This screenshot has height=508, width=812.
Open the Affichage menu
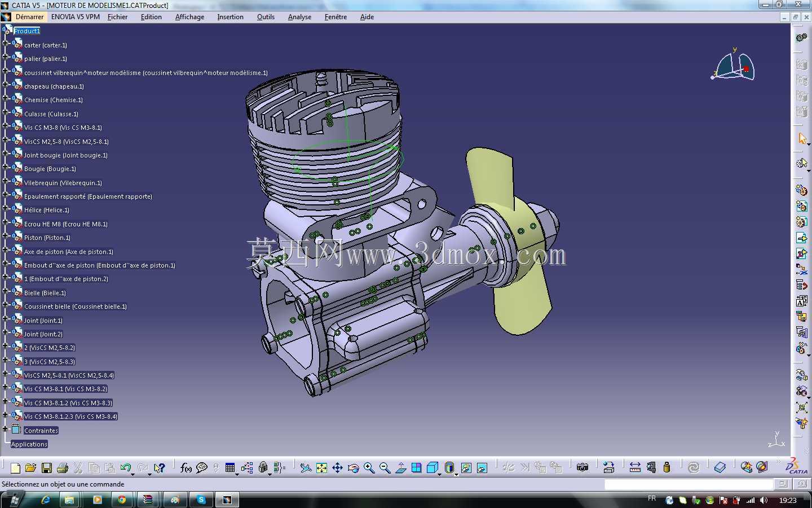pyautogui.click(x=189, y=17)
